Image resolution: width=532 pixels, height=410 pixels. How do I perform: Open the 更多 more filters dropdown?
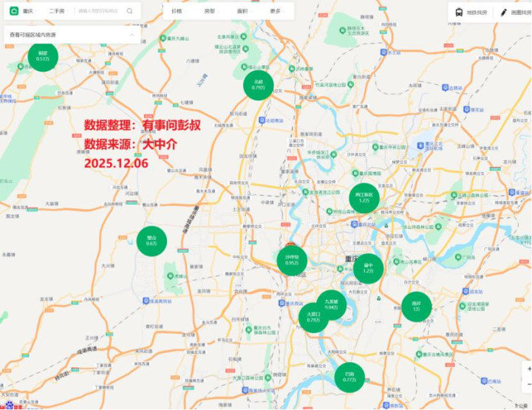tap(277, 11)
